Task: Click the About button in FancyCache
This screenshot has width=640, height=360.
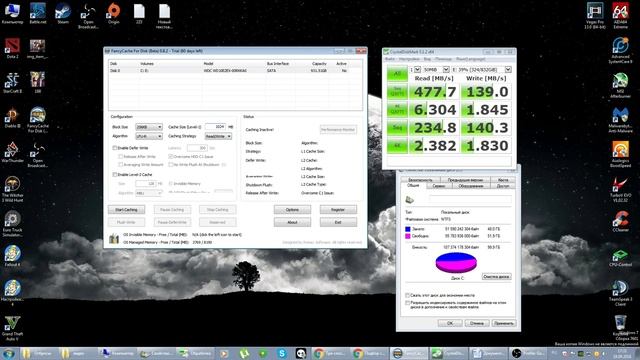Action: coord(292,222)
